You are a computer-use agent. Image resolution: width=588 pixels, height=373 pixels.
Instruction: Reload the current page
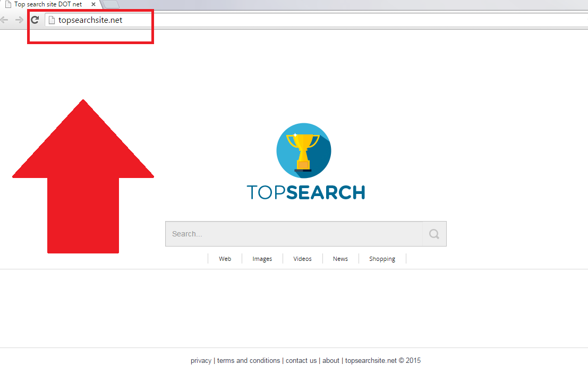click(x=35, y=20)
